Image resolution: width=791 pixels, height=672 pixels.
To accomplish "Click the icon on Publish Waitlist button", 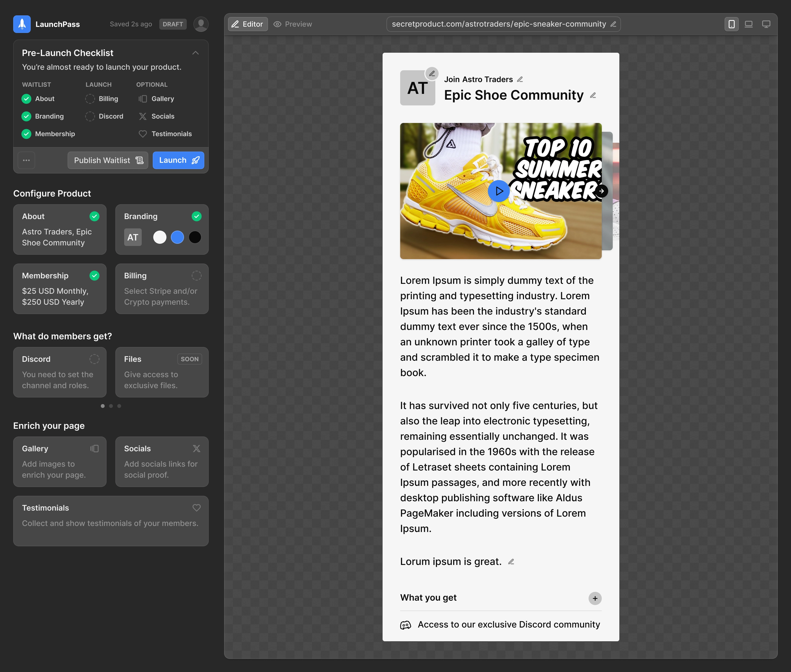I will pos(140,160).
